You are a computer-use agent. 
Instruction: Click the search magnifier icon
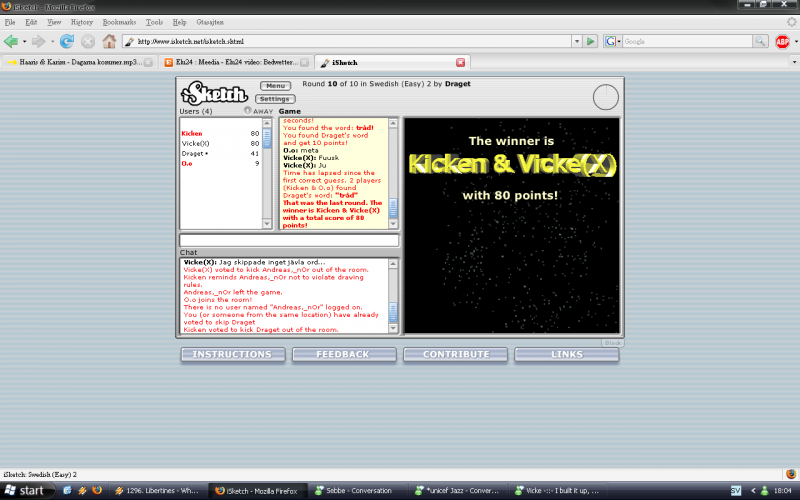click(763, 41)
